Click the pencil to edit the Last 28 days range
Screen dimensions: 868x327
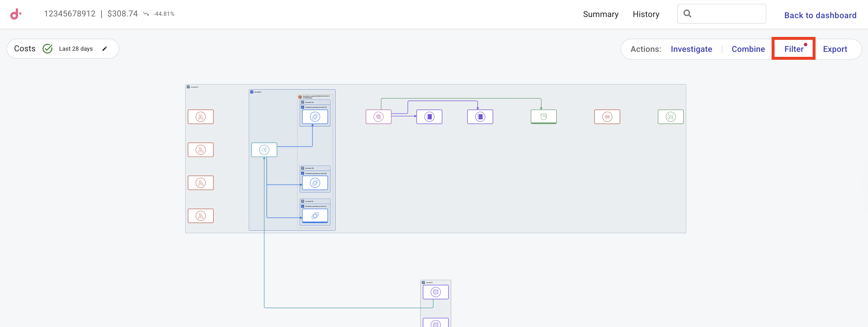point(105,49)
